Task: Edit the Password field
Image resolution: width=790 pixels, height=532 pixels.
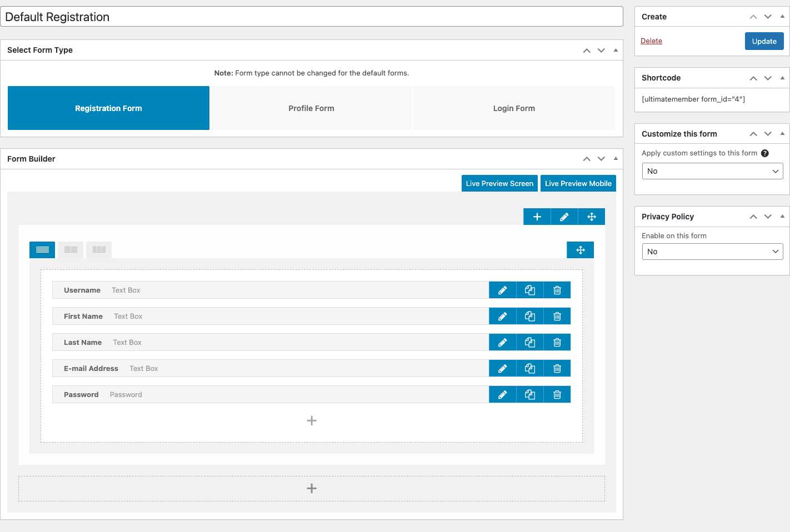Action: [502, 394]
